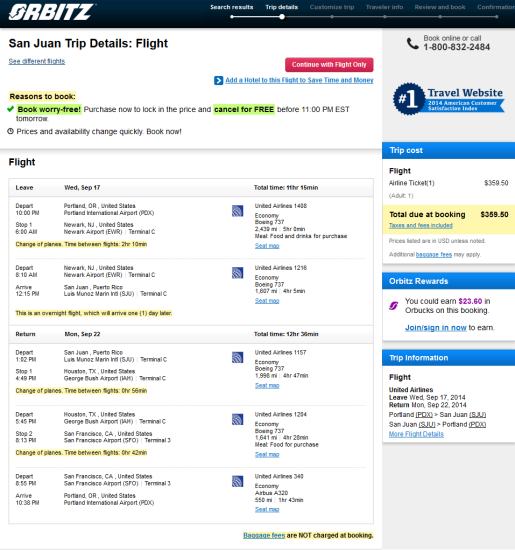Click the United logo for flight 1216
Viewport: 515px width, 550px height.
(238, 273)
